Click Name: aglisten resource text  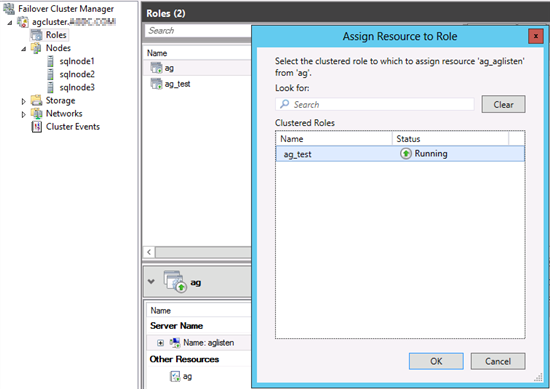pos(209,343)
